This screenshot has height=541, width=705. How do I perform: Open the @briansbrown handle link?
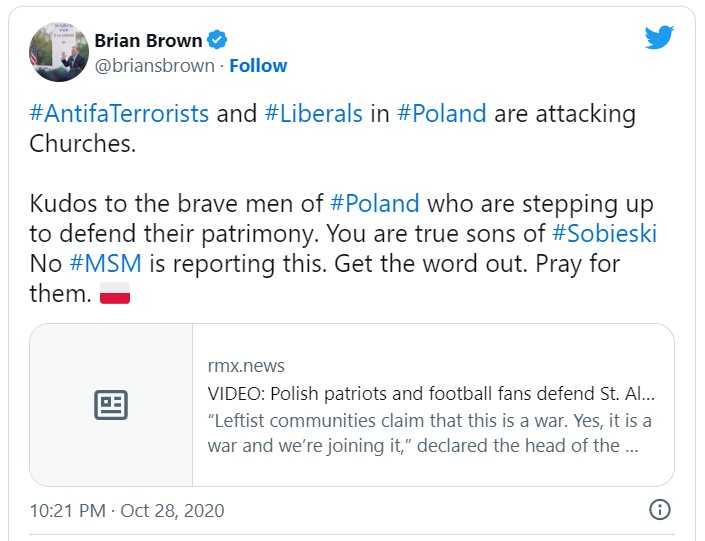[154, 66]
